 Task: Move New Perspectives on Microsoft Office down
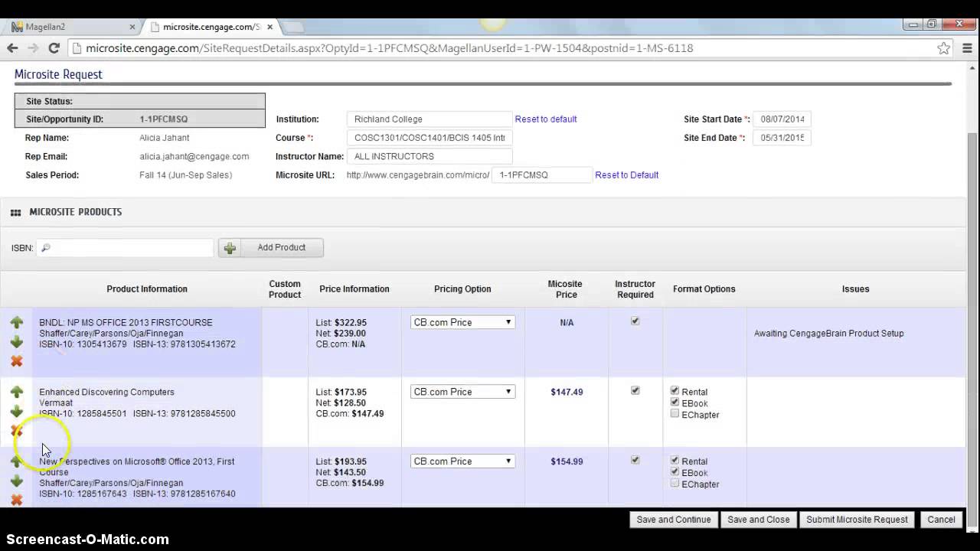click(x=17, y=481)
